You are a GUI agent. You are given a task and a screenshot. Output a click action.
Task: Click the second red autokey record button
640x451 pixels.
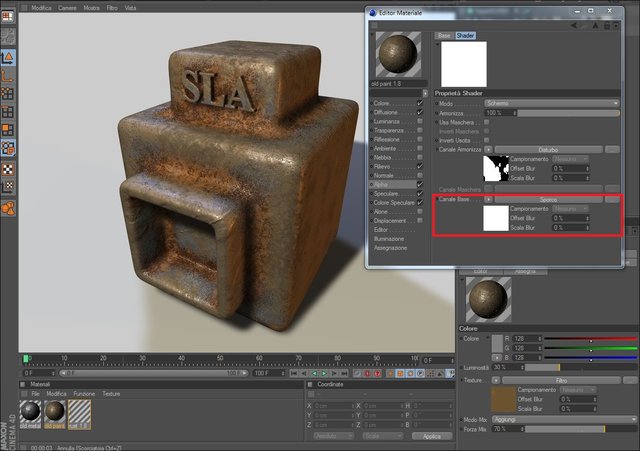[x=377, y=373]
